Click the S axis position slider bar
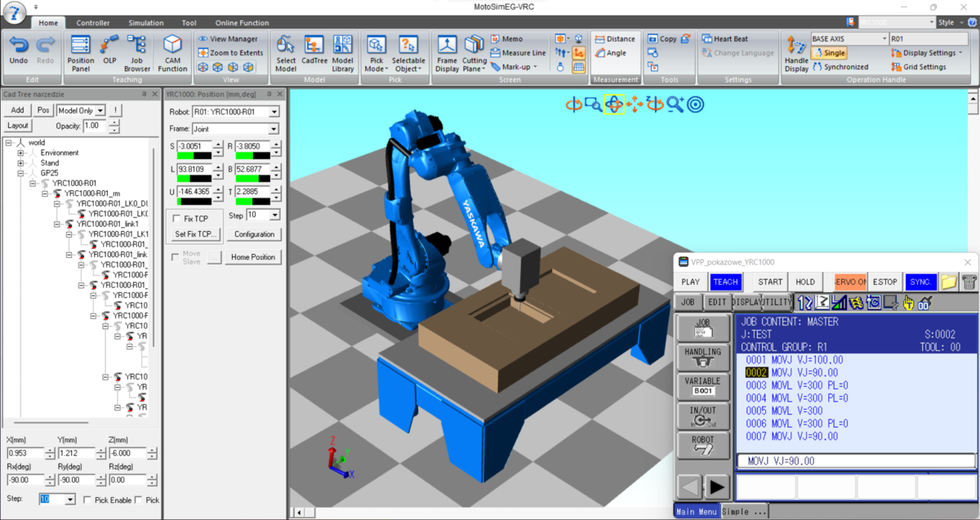The image size is (980, 520). 196,154
